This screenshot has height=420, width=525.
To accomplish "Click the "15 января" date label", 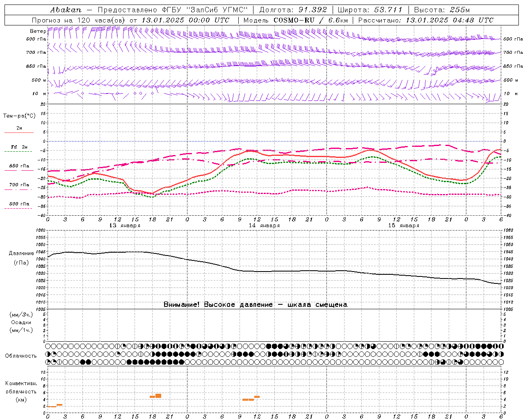I will [404, 226].
